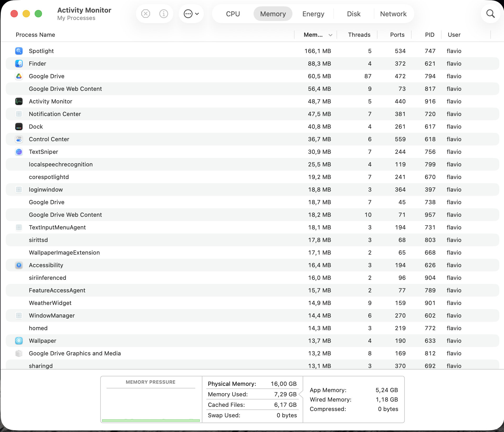This screenshot has height=432, width=504.
Task: Select the Spotlight process icon
Action: click(x=19, y=51)
